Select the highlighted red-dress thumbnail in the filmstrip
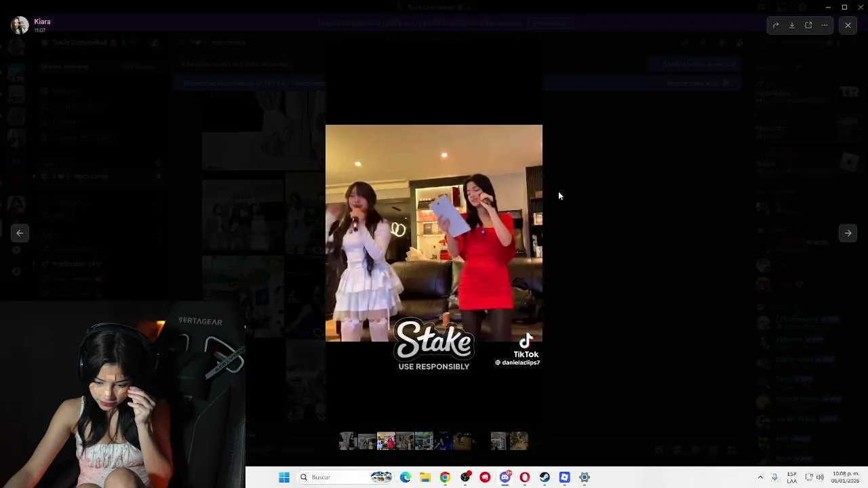 (x=386, y=441)
